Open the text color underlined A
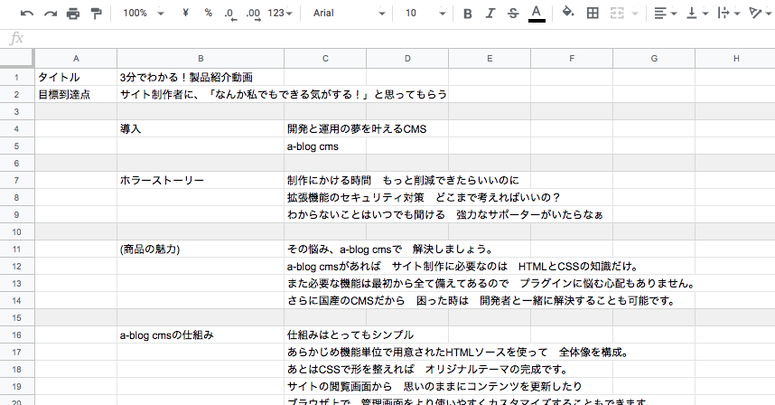Viewport: 775px width, 405px height. (x=537, y=14)
